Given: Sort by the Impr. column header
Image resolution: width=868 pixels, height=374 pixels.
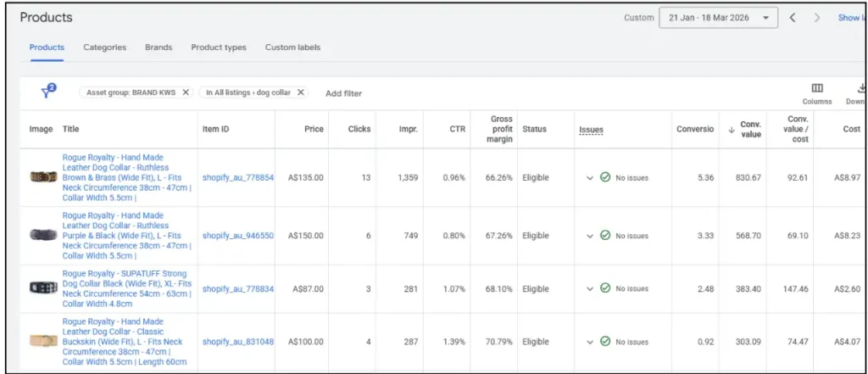Looking at the screenshot, I should pos(409,129).
